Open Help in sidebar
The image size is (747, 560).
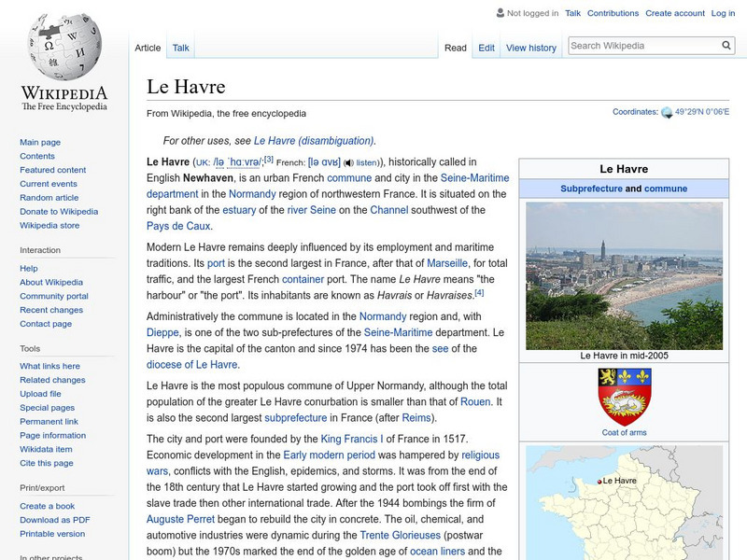pos(29,268)
